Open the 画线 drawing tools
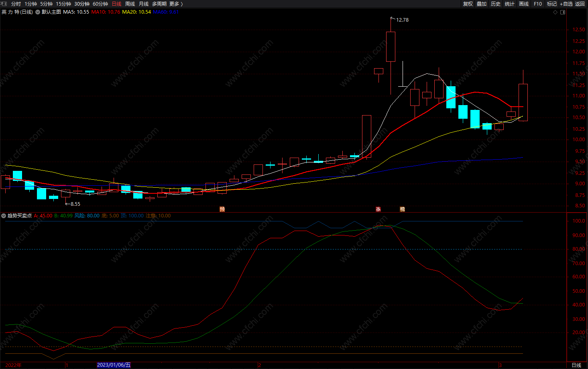Viewport: 588px width, 369px height. click(524, 4)
